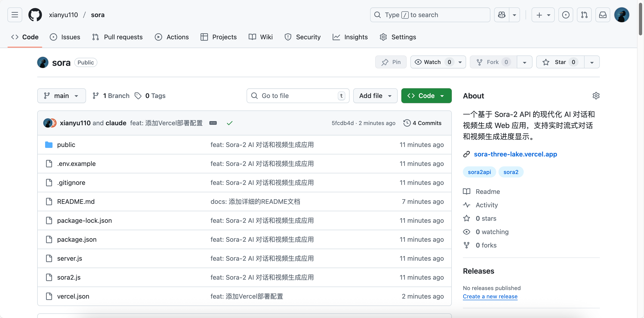Open Copilot chat icon in header

click(502, 15)
